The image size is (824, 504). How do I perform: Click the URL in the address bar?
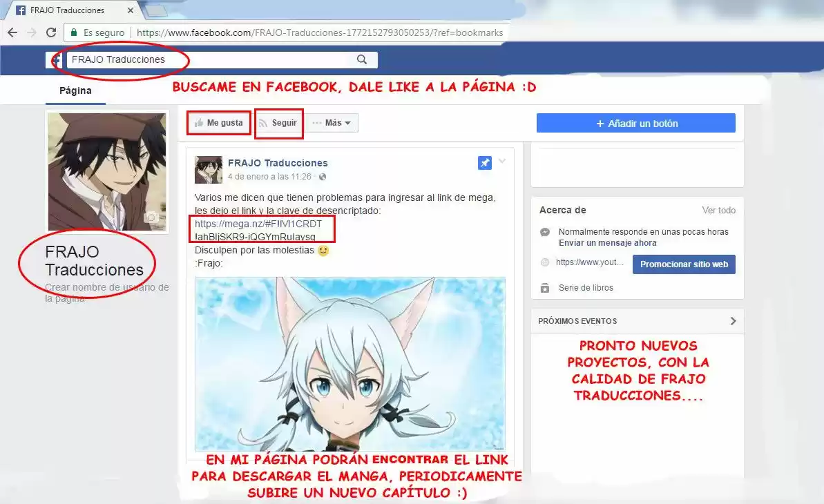[x=320, y=32]
